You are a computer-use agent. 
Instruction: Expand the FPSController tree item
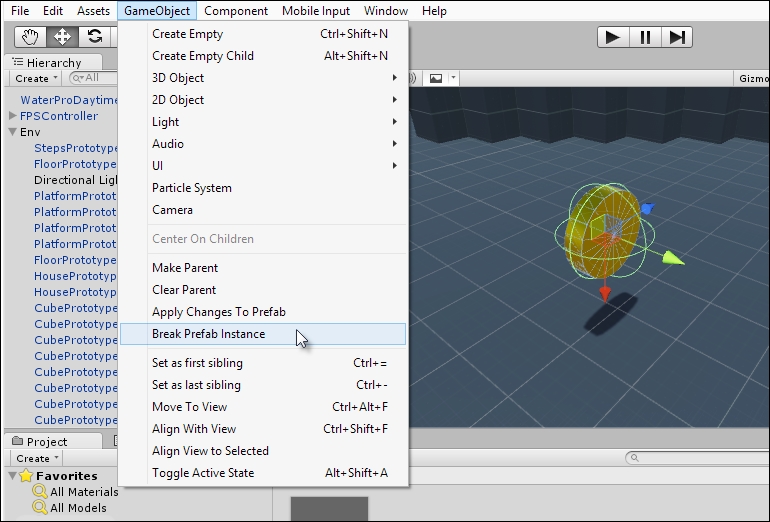tap(13, 116)
